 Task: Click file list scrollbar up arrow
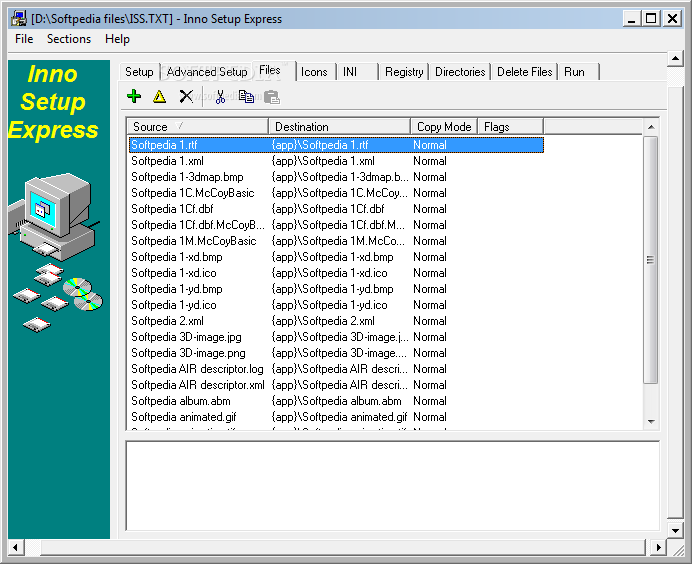click(x=651, y=127)
